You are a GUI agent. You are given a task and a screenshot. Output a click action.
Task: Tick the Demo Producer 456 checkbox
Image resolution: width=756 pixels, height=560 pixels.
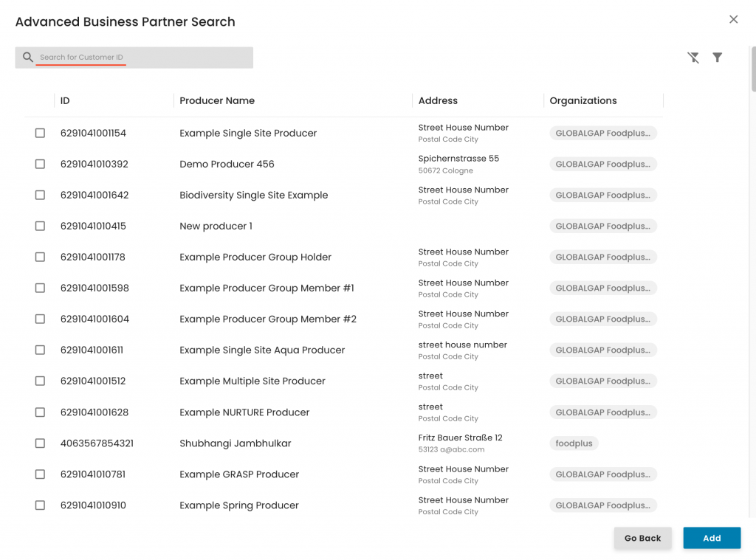point(40,165)
